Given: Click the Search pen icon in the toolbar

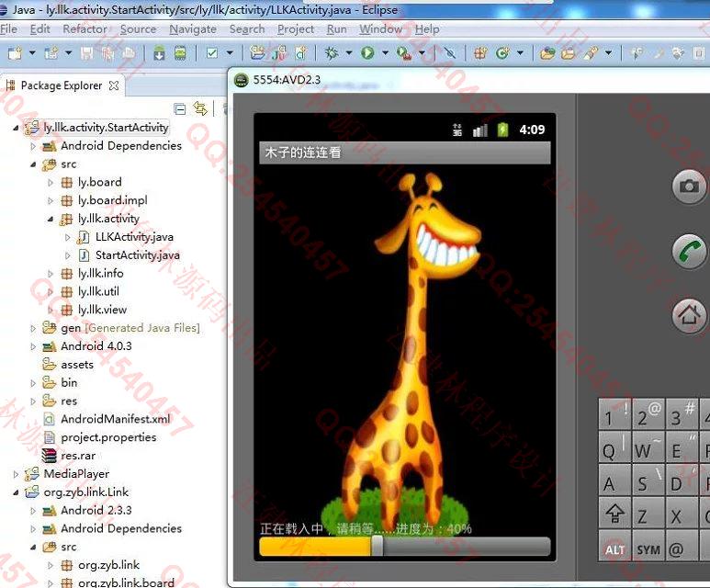Looking at the screenshot, I should click(x=590, y=53).
